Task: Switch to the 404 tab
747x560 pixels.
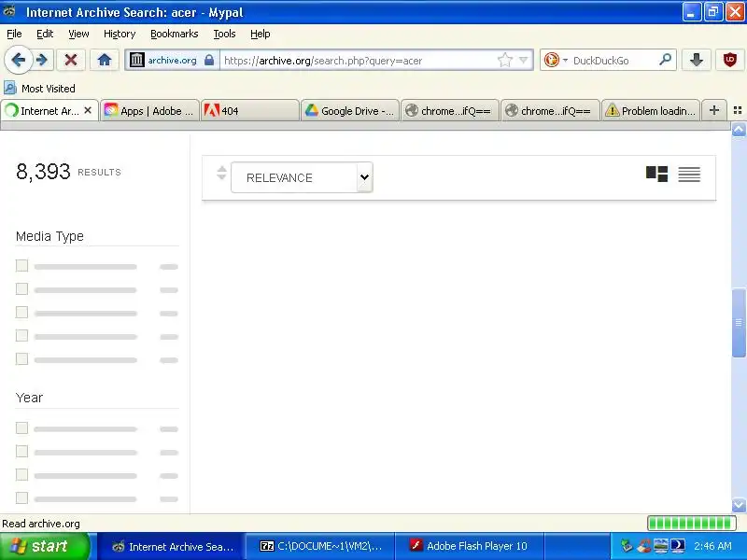Action: tap(250, 111)
